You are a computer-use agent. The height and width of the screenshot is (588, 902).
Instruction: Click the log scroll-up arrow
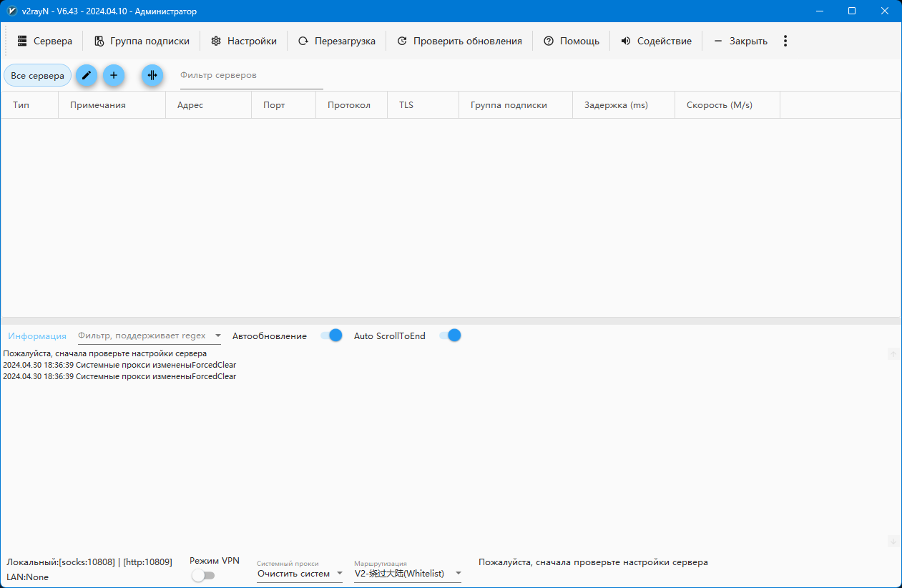click(x=893, y=354)
